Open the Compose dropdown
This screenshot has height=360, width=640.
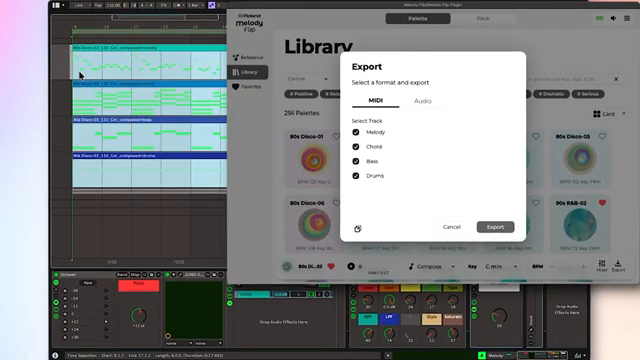[x=431, y=267]
